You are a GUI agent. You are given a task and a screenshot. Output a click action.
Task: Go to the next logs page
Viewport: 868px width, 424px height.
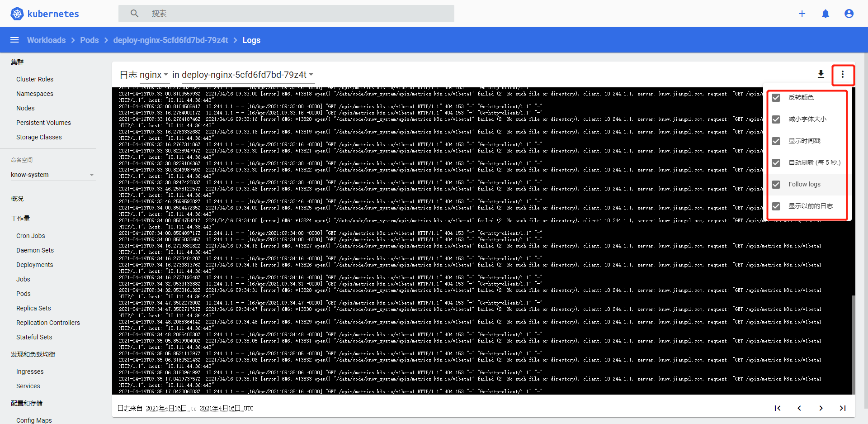point(821,408)
